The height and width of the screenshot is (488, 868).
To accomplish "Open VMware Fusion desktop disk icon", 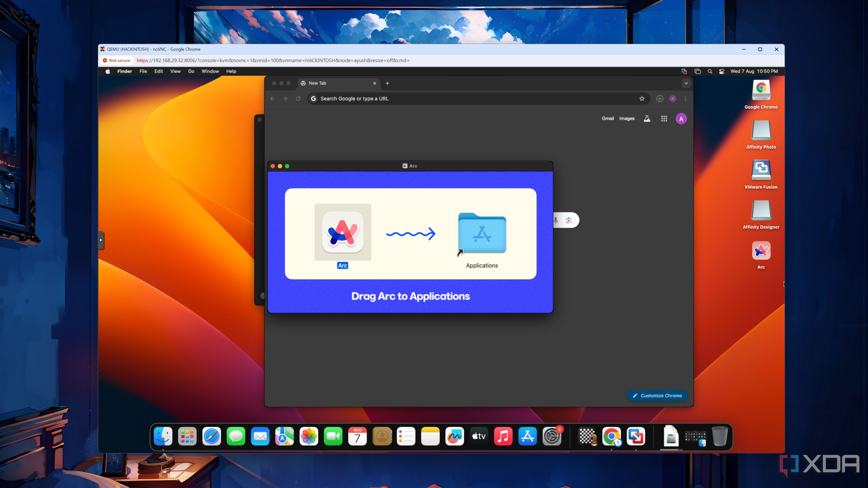I will [x=761, y=170].
